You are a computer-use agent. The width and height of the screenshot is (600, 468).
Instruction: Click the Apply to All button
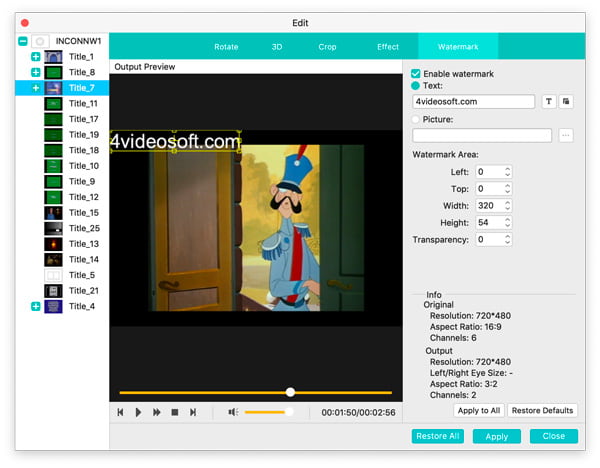(x=479, y=411)
